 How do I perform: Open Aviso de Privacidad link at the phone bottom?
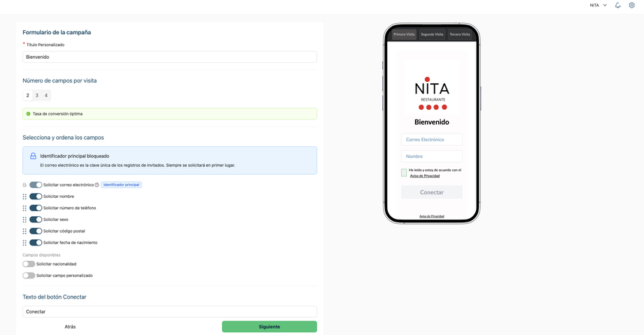432,216
